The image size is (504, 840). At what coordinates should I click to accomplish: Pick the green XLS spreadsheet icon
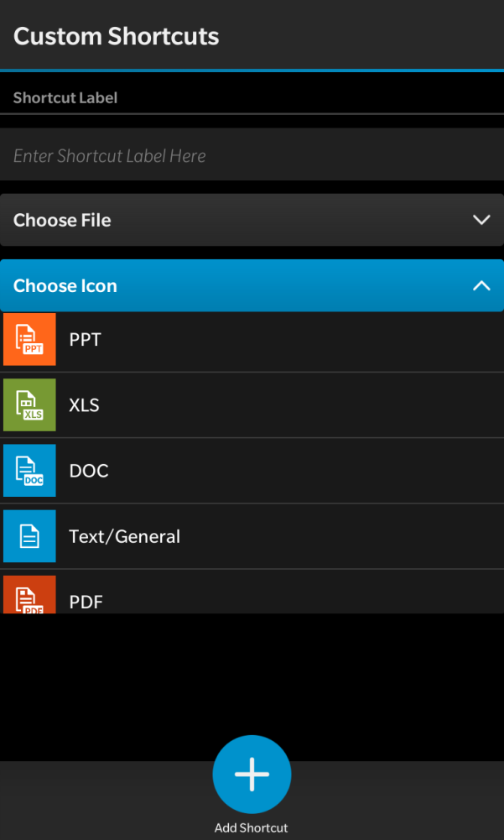point(29,404)
